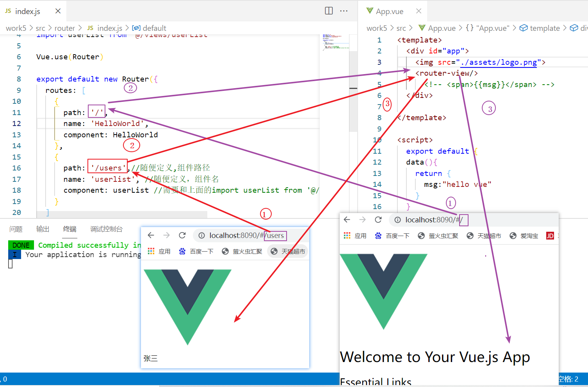Click the ./assets/logo.png link in App.vue
Image resolution: width=588 pixels, height=387 pixels.
[x=499, y=62]
